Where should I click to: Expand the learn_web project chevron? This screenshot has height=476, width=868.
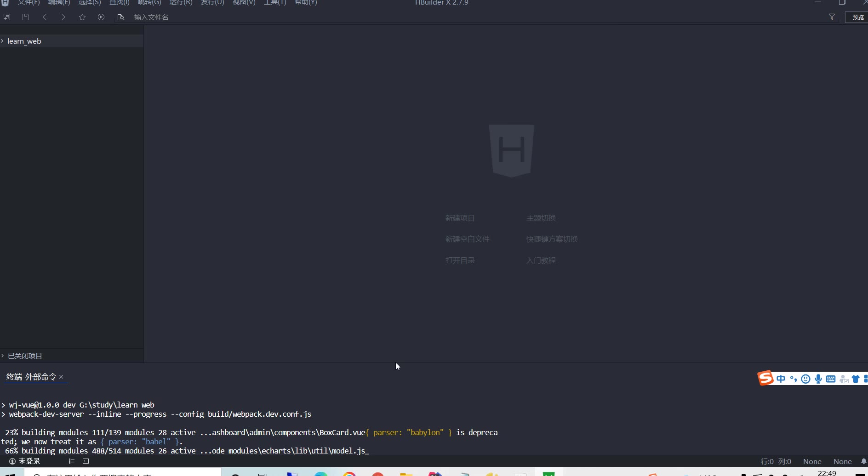click(x=2, y=41)
